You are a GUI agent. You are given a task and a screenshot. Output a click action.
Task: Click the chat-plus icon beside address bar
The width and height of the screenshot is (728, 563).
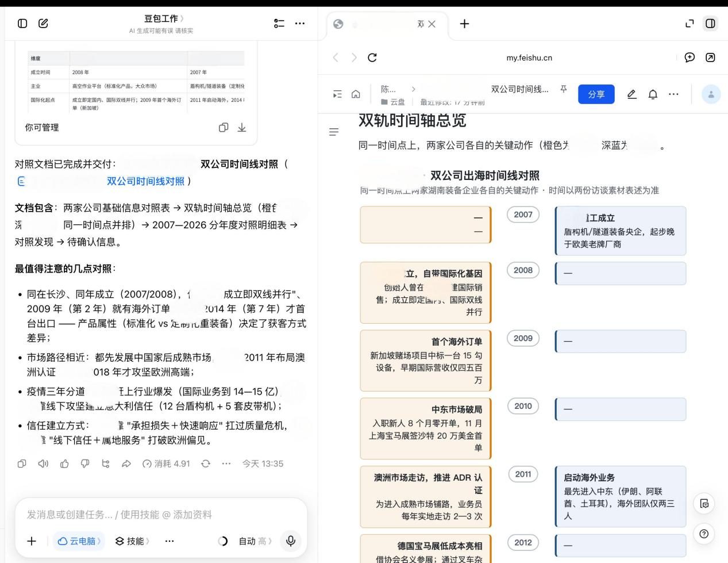click(x=690, y=58)
